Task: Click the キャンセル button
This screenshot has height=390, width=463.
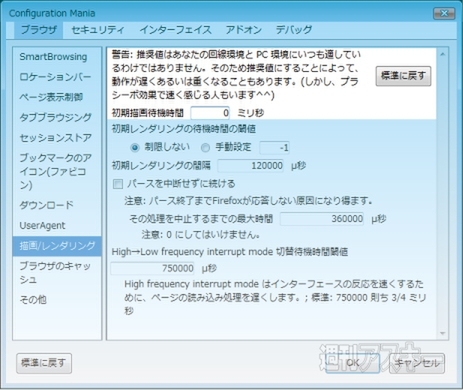Action: pyautogui.click(x=417, y=363)
